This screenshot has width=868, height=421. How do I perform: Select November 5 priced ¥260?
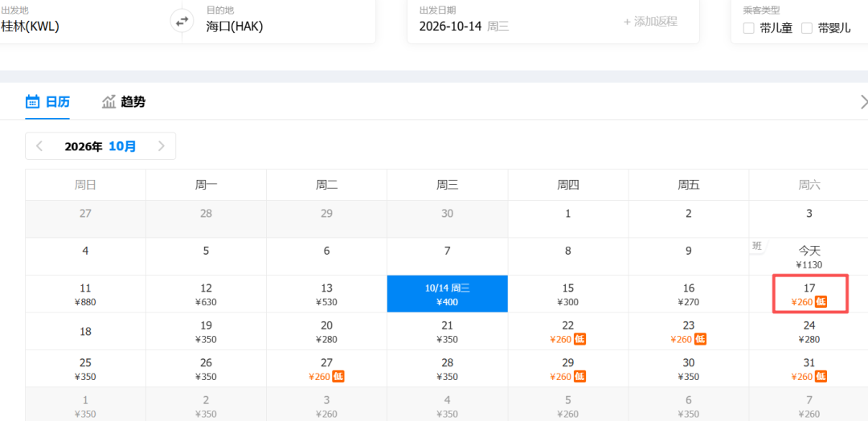tap(568, 404)
